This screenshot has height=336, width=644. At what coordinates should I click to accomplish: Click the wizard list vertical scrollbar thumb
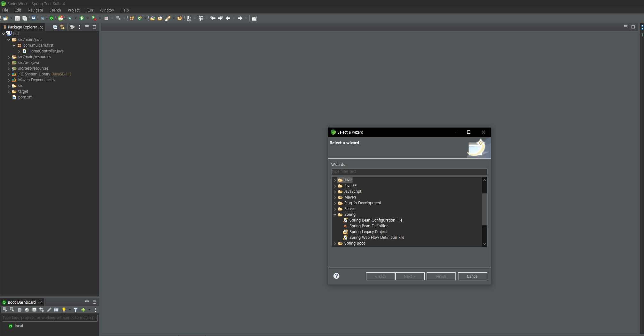click(484, 209)
